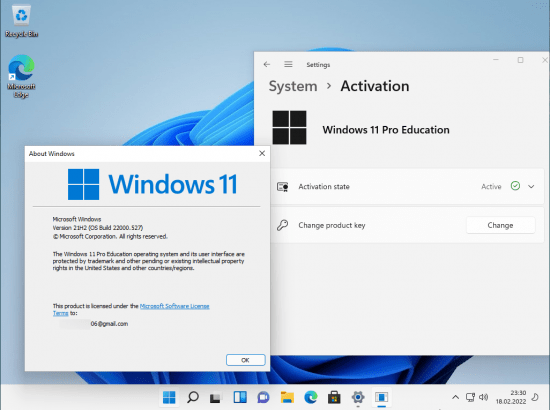This screenshot has width=550, height=410.
Task: Open Task View on taskbar
Action: [x=215, y=398]
